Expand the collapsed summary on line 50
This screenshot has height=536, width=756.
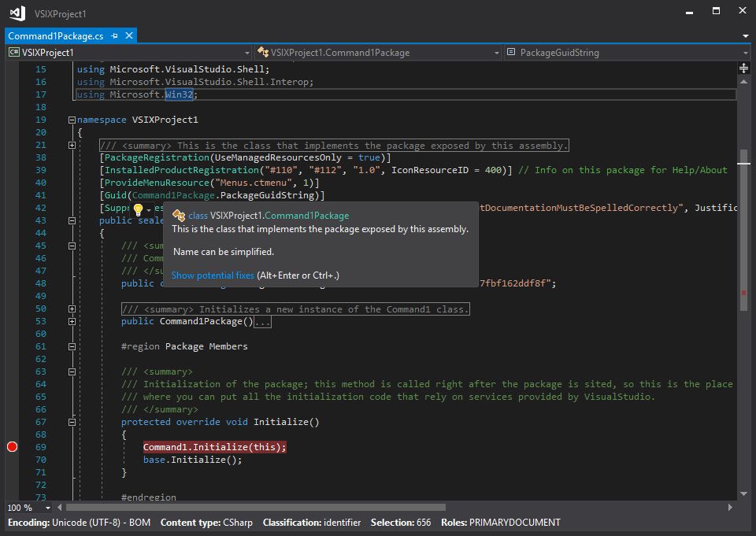(72, 309)
